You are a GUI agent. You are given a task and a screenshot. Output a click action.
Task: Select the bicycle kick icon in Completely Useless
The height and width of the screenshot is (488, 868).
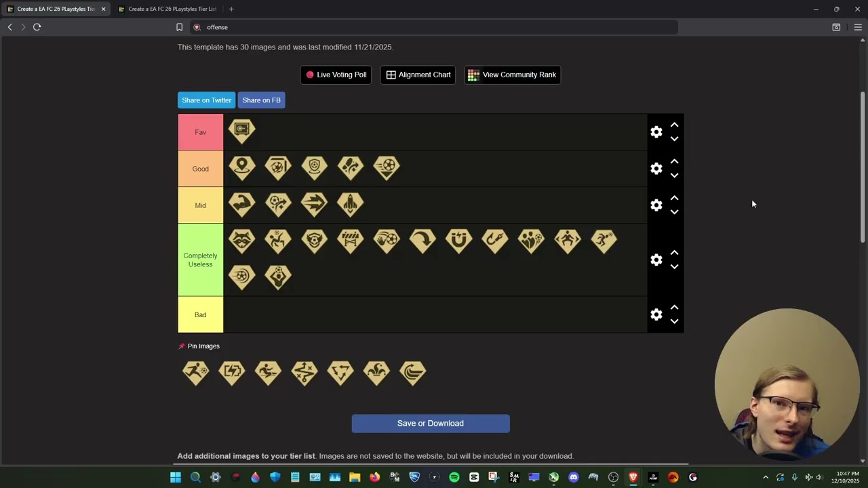click(278, 241)
